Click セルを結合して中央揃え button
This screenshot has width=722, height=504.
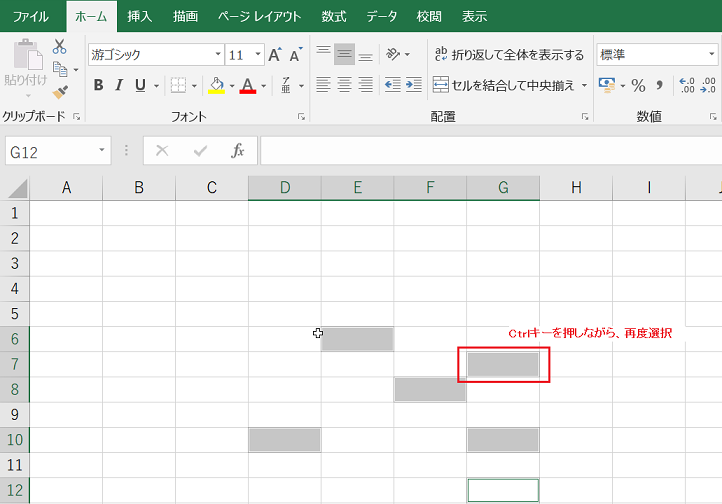[504, 86]
